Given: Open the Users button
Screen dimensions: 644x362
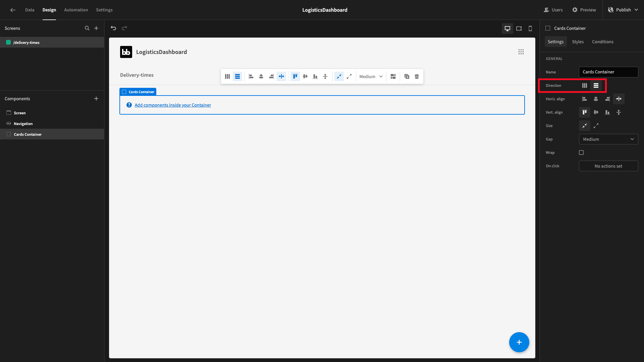Looking at the screenshot, I should [x=553, y=10].
